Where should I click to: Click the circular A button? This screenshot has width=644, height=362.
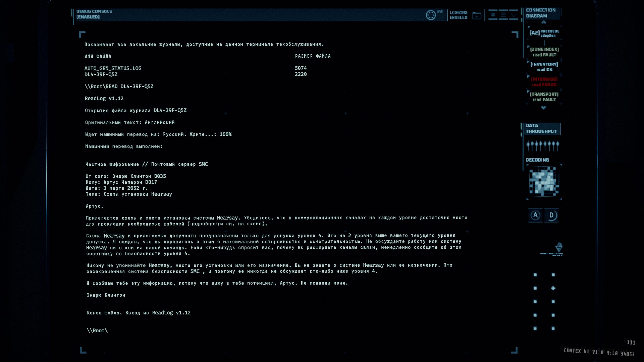click(535, 215)
